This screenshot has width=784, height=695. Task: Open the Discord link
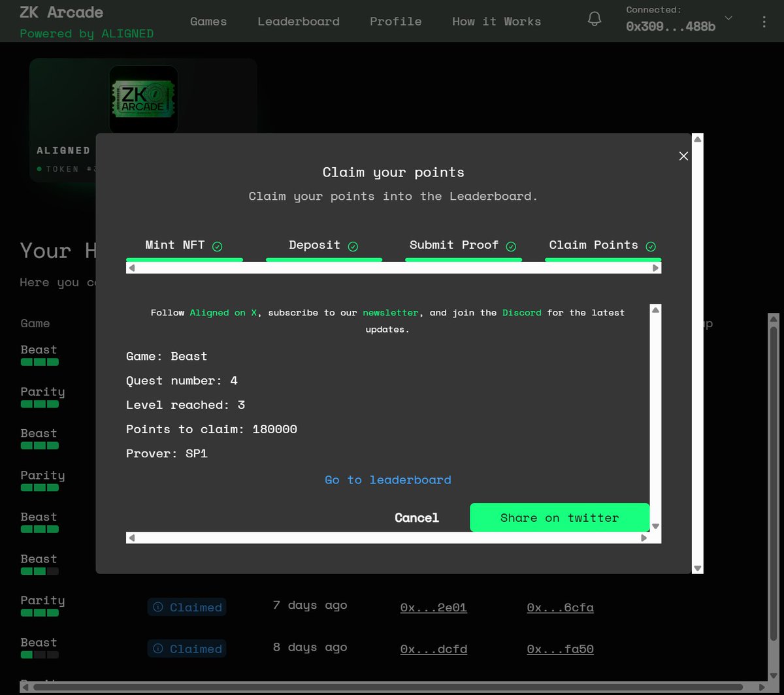point(522,313)
